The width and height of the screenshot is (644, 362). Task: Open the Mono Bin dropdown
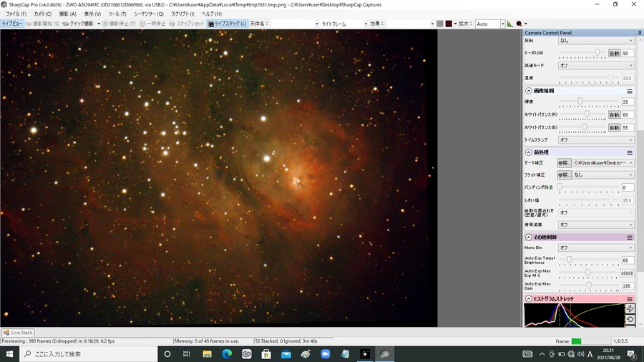tap(596, 248)
